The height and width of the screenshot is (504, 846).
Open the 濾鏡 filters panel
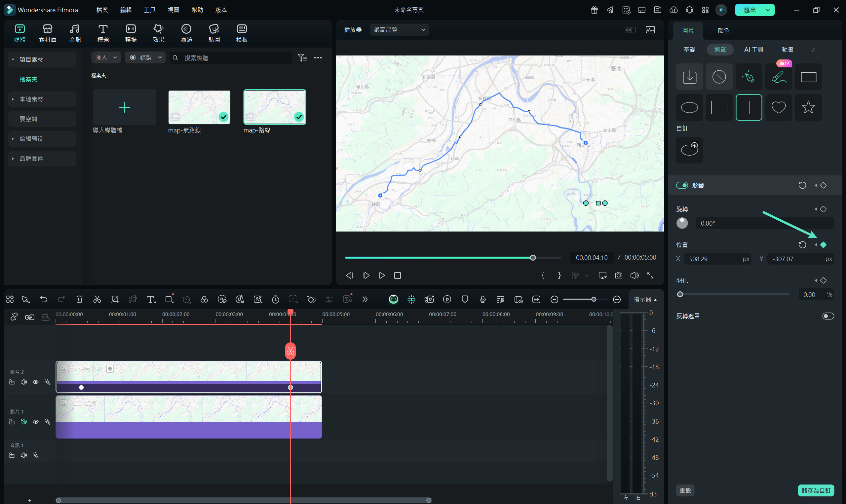tap(186, 33)
